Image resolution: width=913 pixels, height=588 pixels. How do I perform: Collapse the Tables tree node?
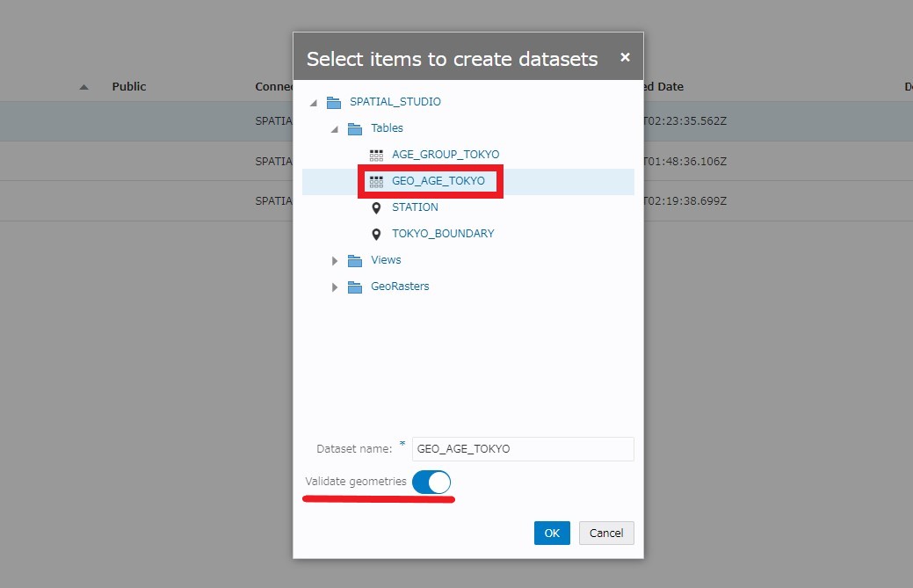pos(335,129)
